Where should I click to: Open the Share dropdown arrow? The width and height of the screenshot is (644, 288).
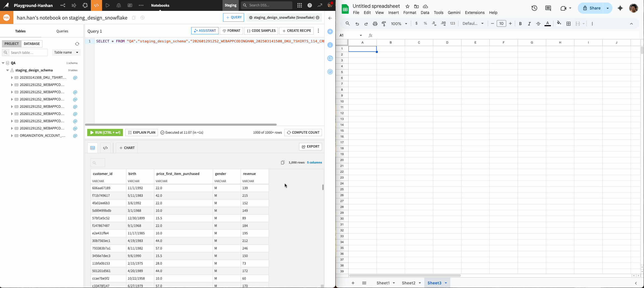coord(608,8)
